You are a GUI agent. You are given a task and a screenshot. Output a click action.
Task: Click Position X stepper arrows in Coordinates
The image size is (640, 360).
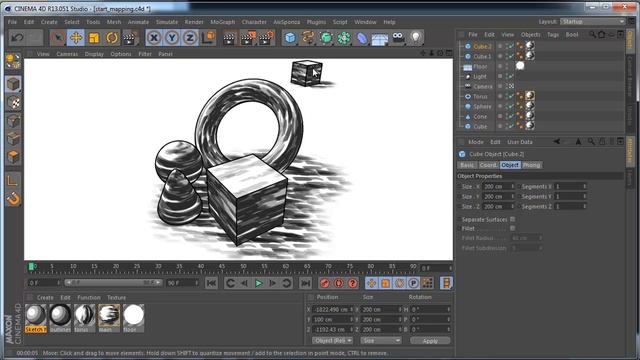(x=352, y=309)
